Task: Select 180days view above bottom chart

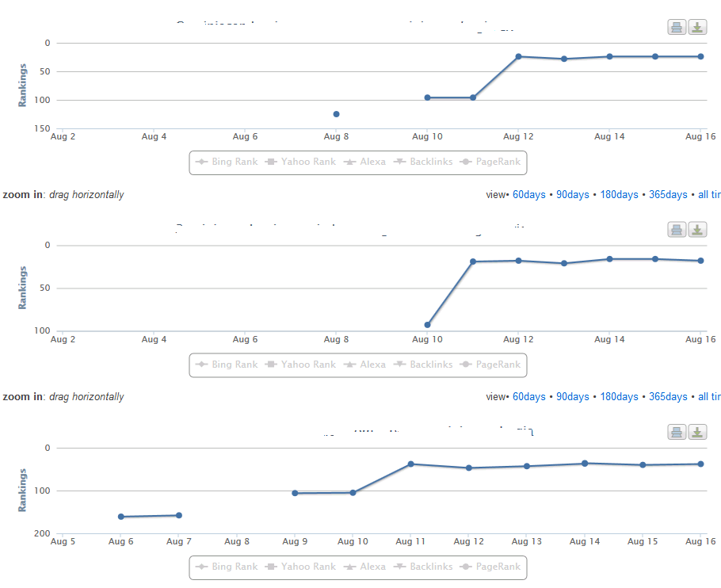Action: tap(619, 397)
